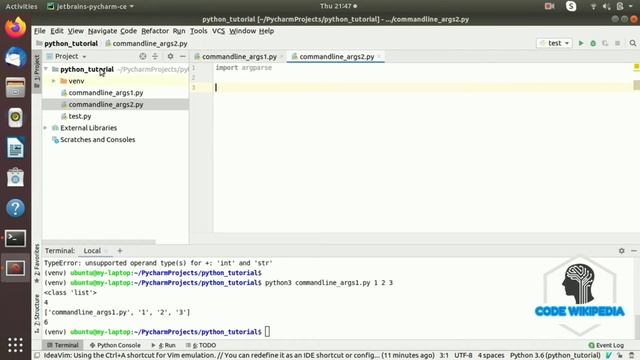The width and height of the screenshot is (640, 360).
Task: Click the 3:1 cursor position indicator
Action: pos(444,356)
